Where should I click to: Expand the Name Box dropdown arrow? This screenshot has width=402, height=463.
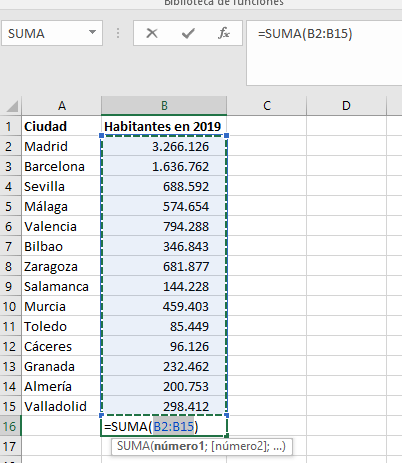click(92, 33)
